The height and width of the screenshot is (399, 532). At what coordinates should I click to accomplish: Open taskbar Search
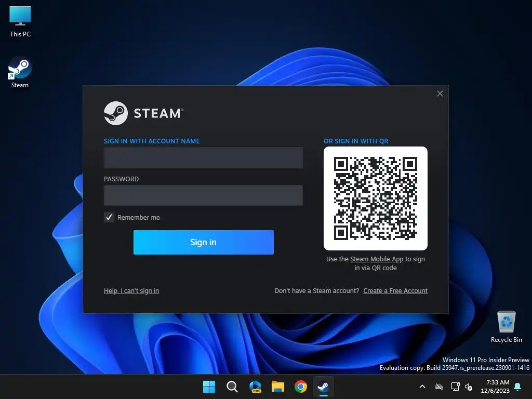[232, 387]
